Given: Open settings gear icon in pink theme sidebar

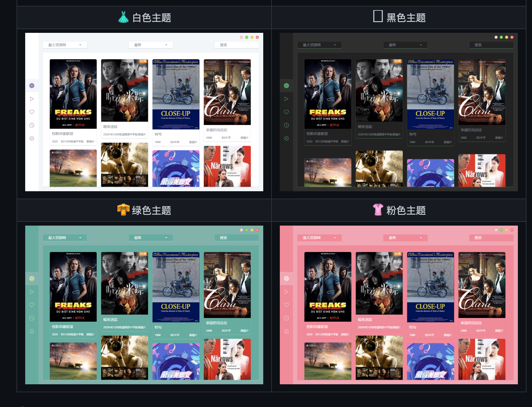Looking at the screenshot, I should coord(286,331).
